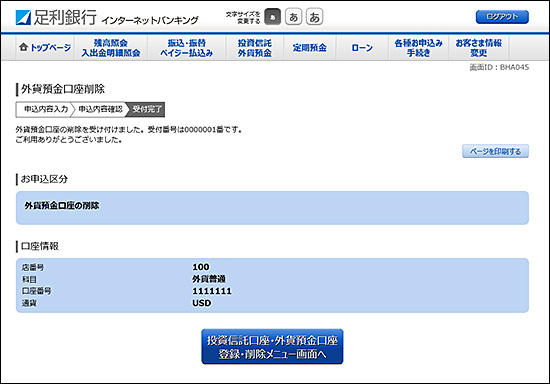Click the 申込内容入力 step indicator
The image size is (550, 384).
46,109
